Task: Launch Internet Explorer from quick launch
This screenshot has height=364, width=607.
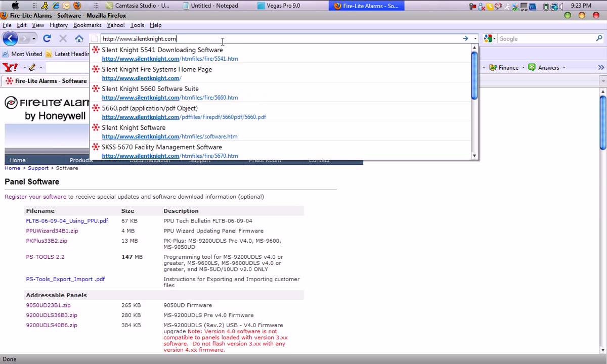Action: [x=56, y=6]
